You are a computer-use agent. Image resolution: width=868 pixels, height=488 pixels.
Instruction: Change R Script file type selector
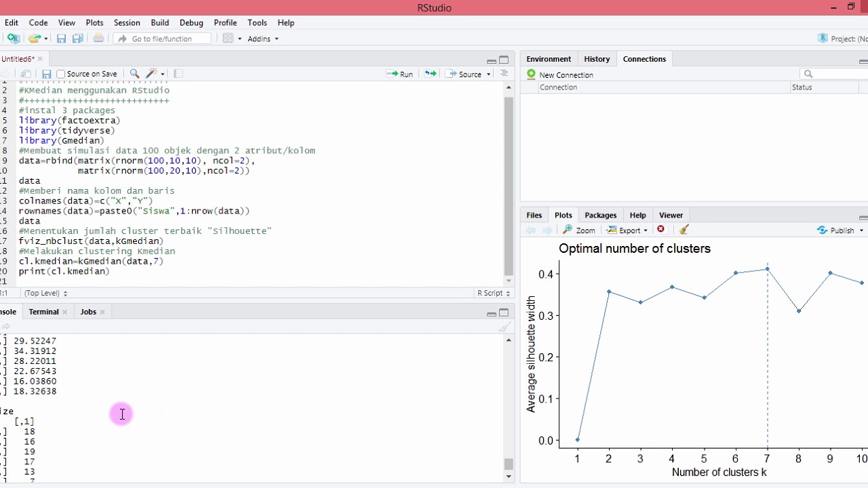[493, 293]
